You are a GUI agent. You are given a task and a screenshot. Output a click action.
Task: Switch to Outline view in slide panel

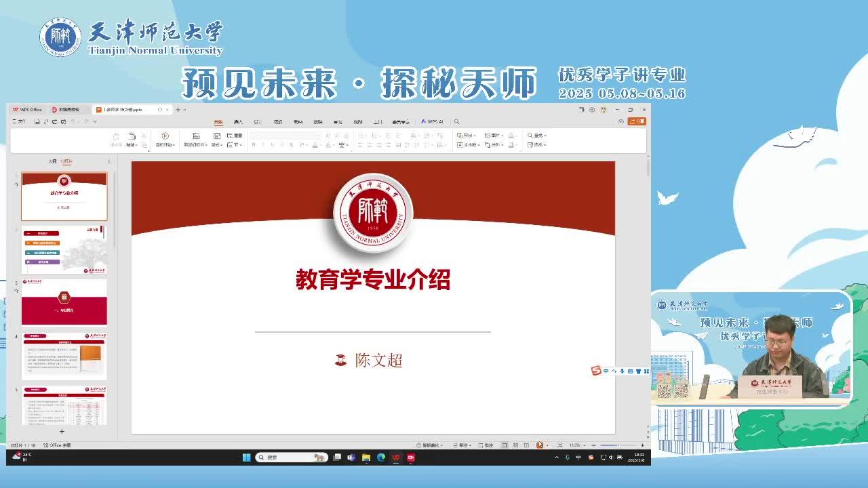(52, 161)
